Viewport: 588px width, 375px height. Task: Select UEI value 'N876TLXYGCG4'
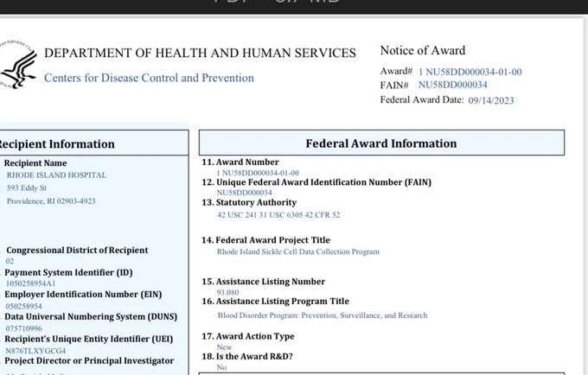(x=35, y=351)
